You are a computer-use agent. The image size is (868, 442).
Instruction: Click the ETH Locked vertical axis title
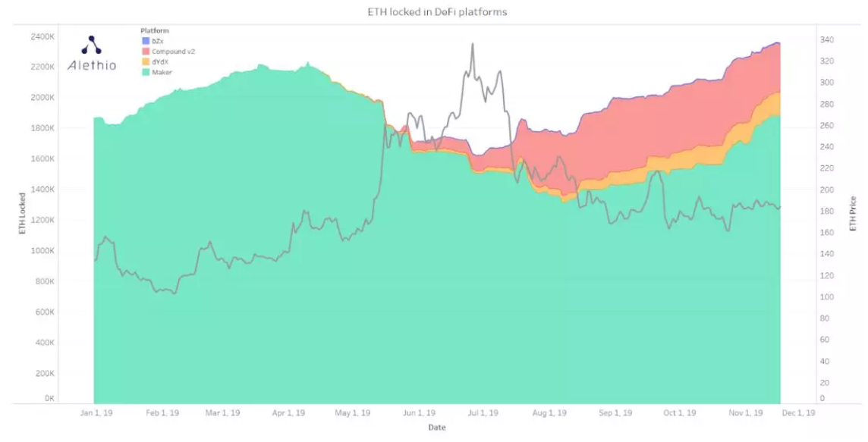(23, 213)
